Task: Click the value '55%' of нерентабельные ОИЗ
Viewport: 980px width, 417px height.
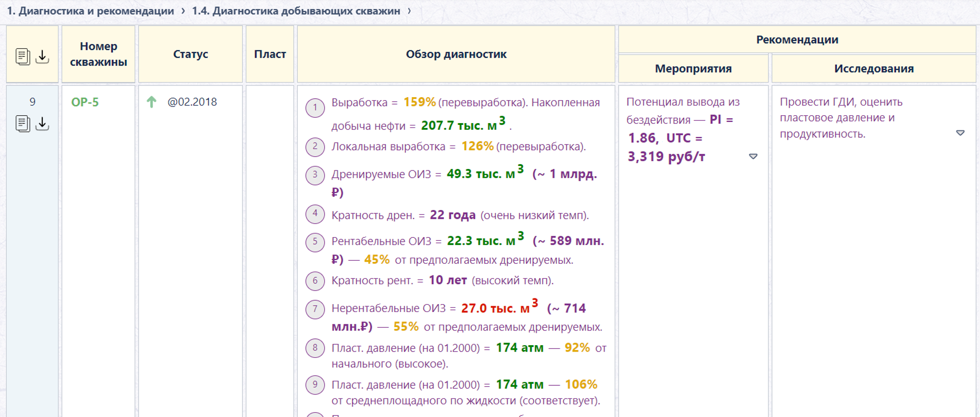Action: click(x=406, y=326)
